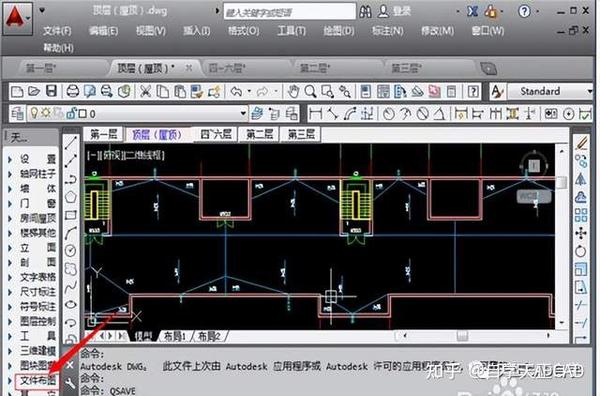This screenshot has width=600, height=396.
Task: Expand the 文件布图 tree item
Action: 37,380
